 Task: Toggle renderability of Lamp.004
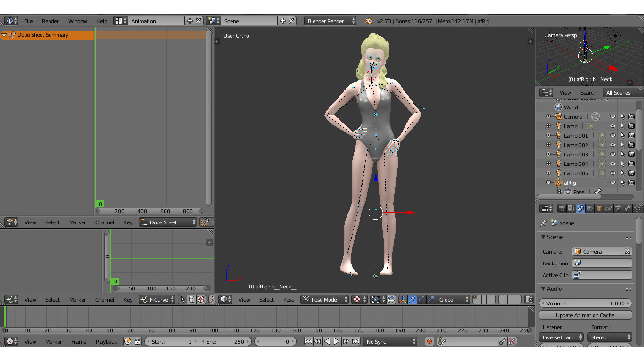(631, 164)
